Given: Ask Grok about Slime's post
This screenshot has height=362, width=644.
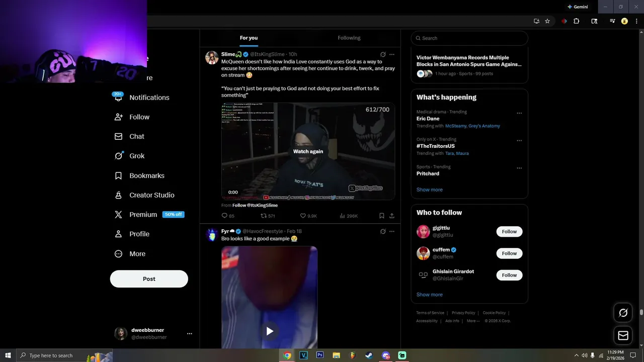Looking at the screenshot, I should [x=383, y=54].
